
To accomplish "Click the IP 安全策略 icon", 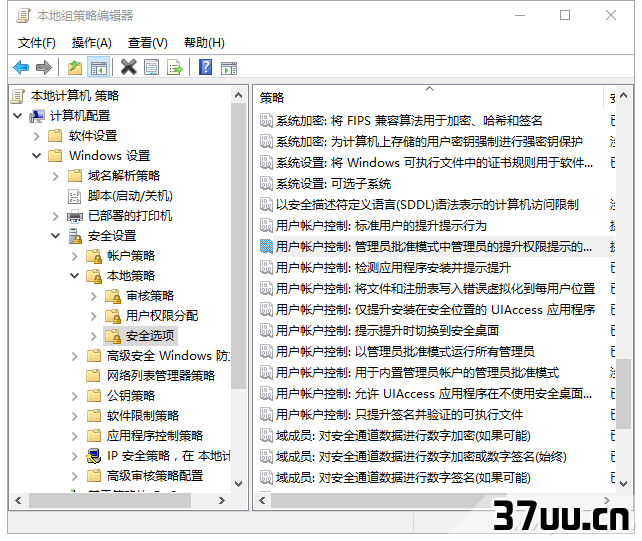I will [94, 456].
